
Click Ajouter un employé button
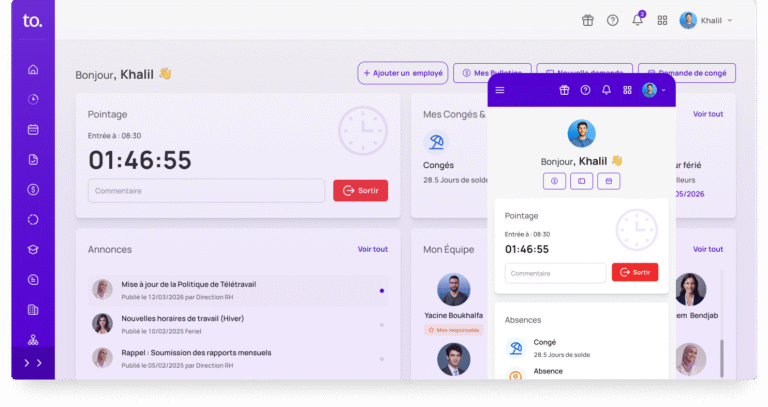(x=403, y=73)
